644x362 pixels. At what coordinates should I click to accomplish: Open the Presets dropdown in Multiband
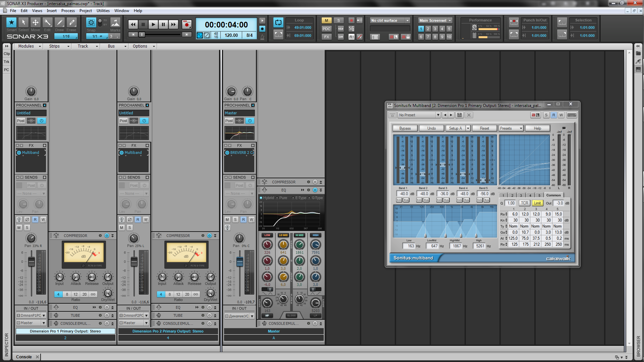(x=511, y=128)
